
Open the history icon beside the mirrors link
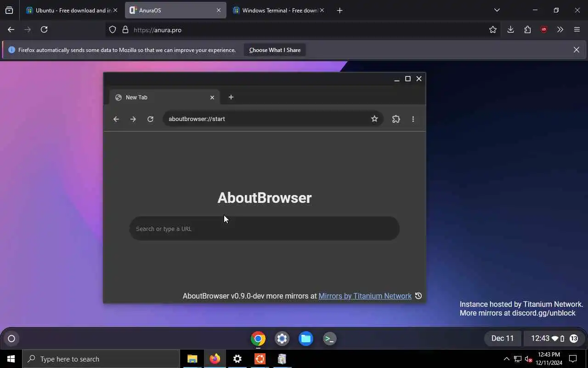pos(418,296)
